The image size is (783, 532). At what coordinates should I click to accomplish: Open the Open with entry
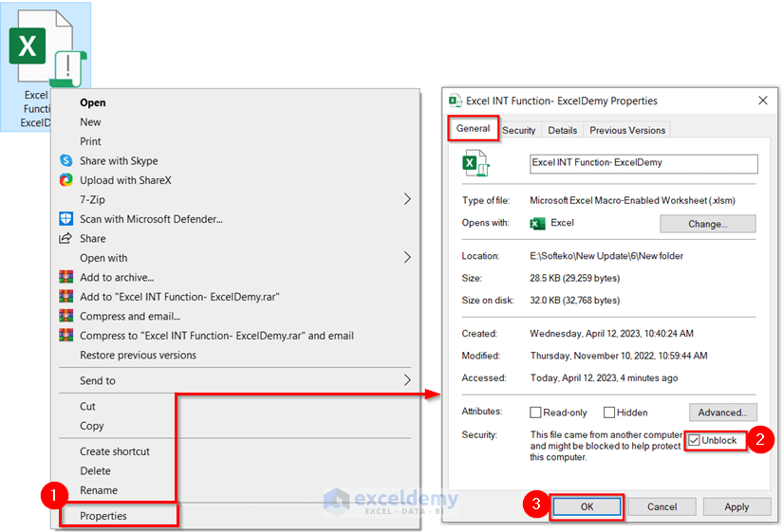coord(103,258)
